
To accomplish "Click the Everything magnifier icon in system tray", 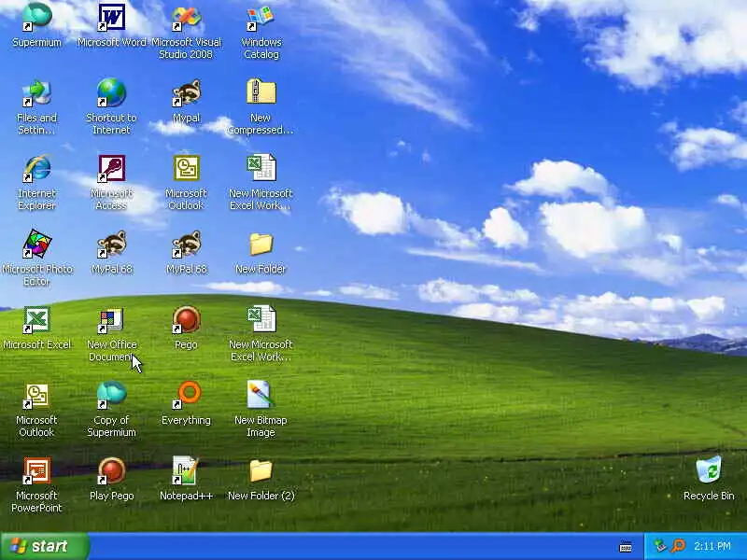I will point(678,546).
